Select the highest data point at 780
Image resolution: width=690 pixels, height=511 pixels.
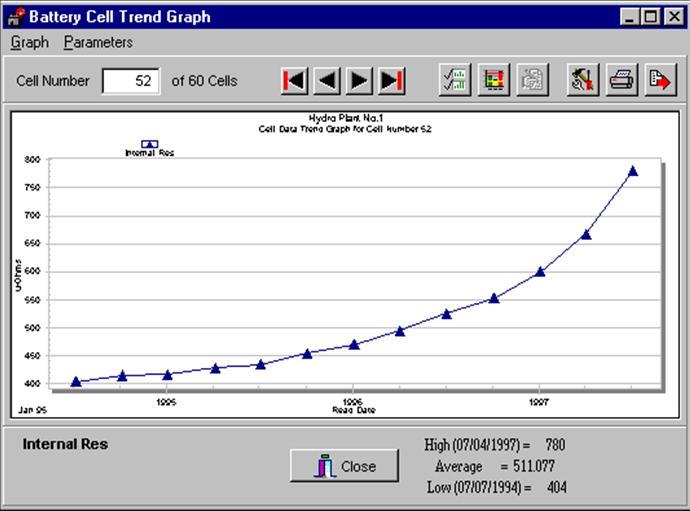(x=632, y=171)
